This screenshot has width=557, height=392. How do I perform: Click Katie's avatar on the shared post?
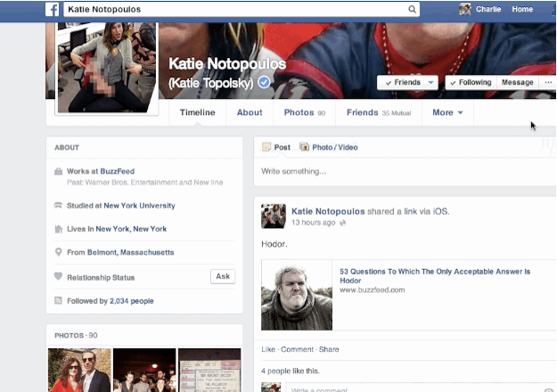click(274, 216)
